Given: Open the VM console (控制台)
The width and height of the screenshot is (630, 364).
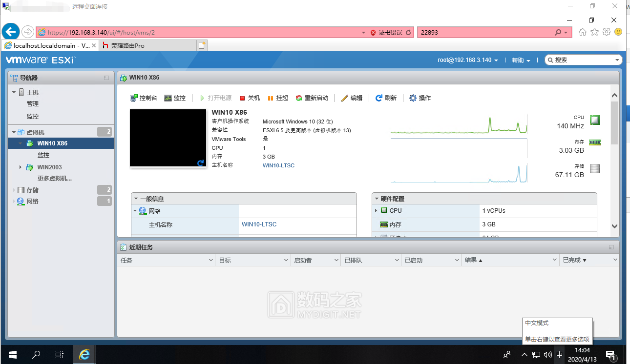Looking at the screenshot, I should pos(143,98).
